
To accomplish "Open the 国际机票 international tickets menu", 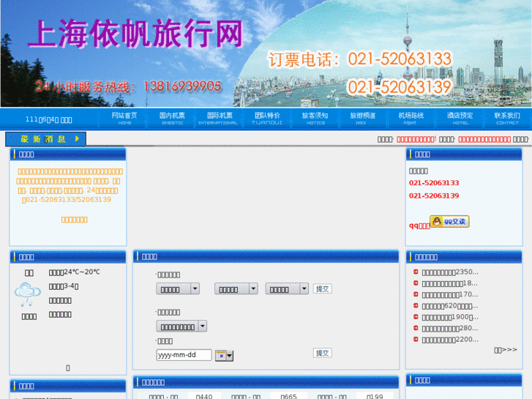I will [x=220, y=119].
